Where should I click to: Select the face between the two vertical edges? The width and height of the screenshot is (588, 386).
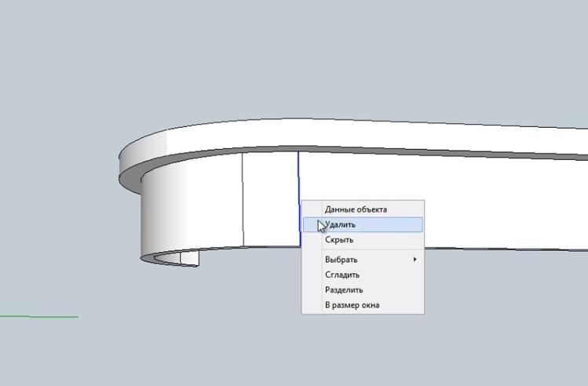[x=271, y=200]
